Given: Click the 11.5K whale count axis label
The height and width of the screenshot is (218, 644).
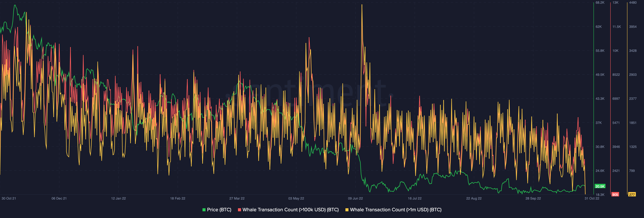Looking at the screenshot, I should coord(616,27).
